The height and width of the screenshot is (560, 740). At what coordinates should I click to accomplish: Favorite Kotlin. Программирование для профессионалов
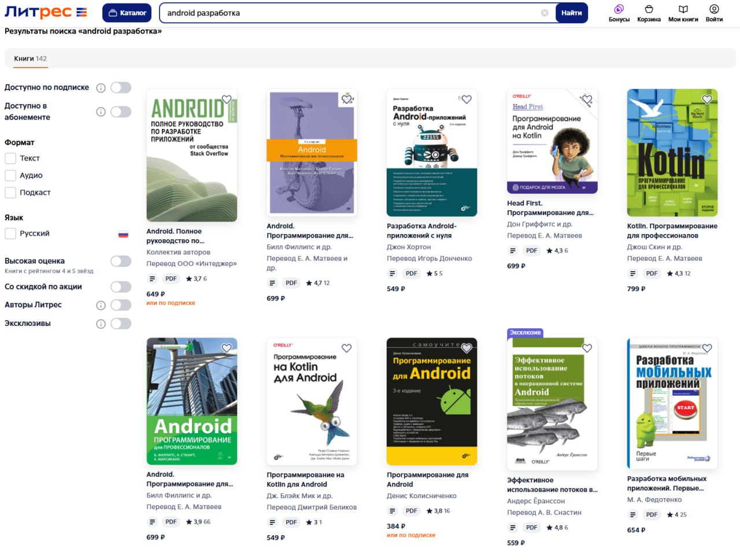pyautogui.click(x=707, y=99)
